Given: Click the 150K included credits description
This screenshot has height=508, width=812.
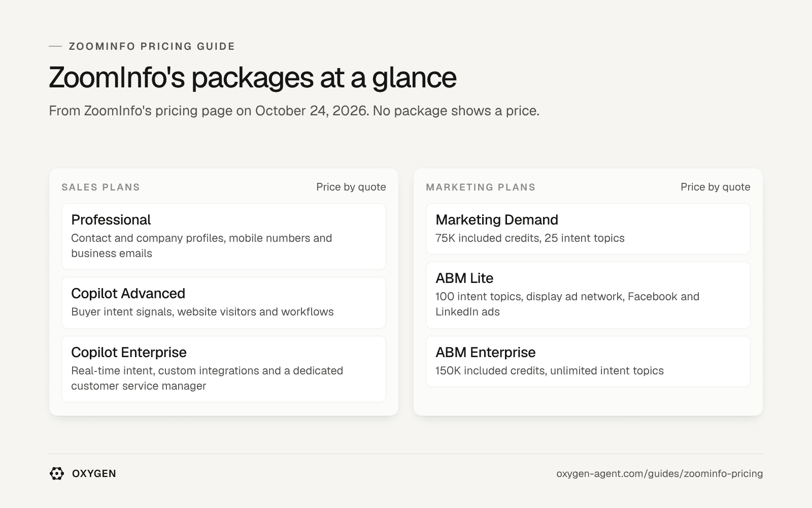Looking at the screenshot, I should point(550,371).
